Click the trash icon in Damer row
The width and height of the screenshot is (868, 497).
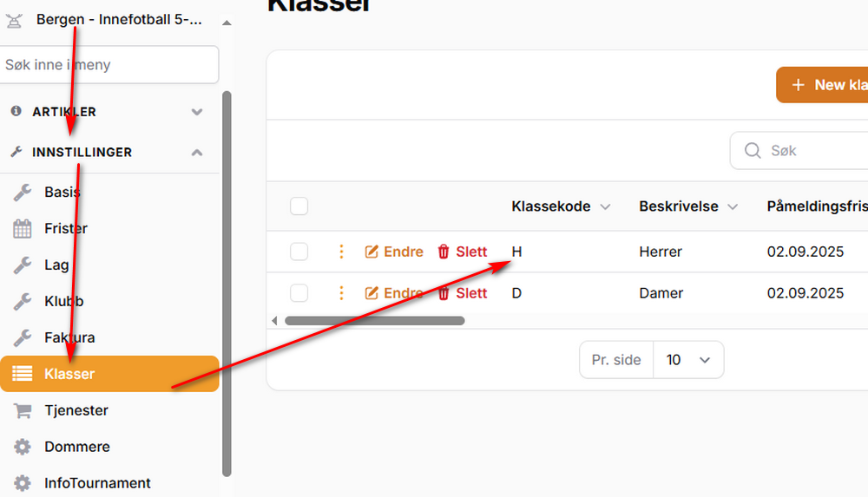pos(444,293)
